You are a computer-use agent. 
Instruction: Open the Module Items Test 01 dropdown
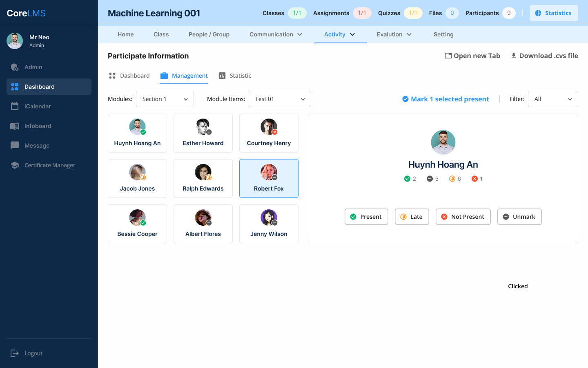click(x=280, y=99)
